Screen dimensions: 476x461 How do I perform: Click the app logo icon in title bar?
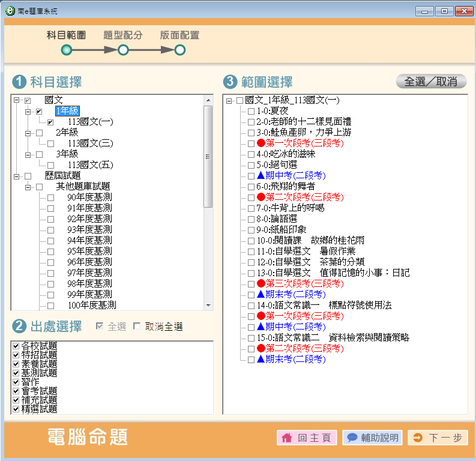(10, 11)
